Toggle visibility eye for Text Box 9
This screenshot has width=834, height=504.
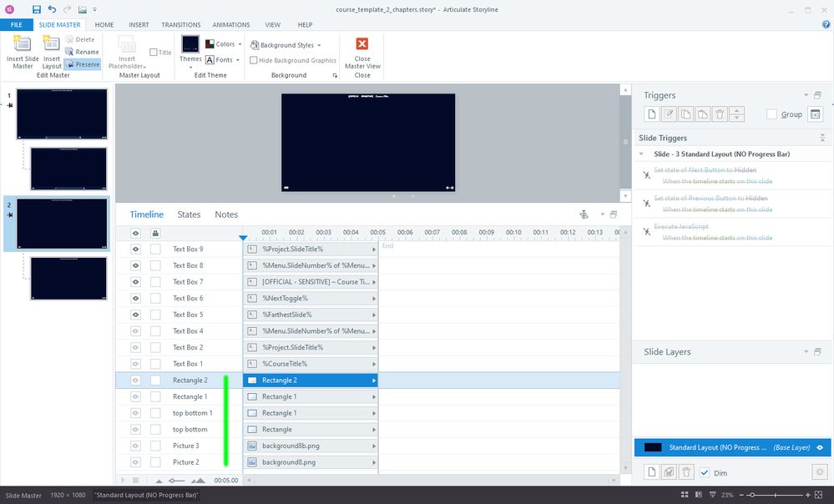coord(135,249)
